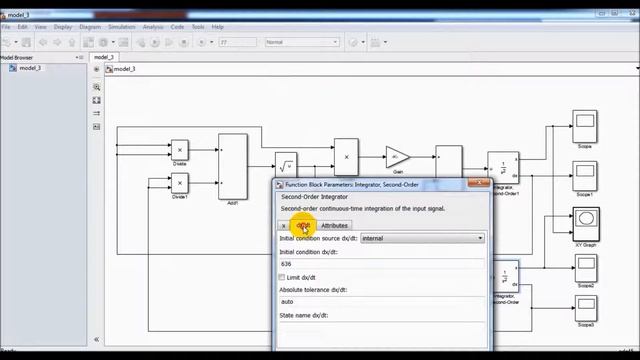Open the Code menu

[x=177, y=27]
